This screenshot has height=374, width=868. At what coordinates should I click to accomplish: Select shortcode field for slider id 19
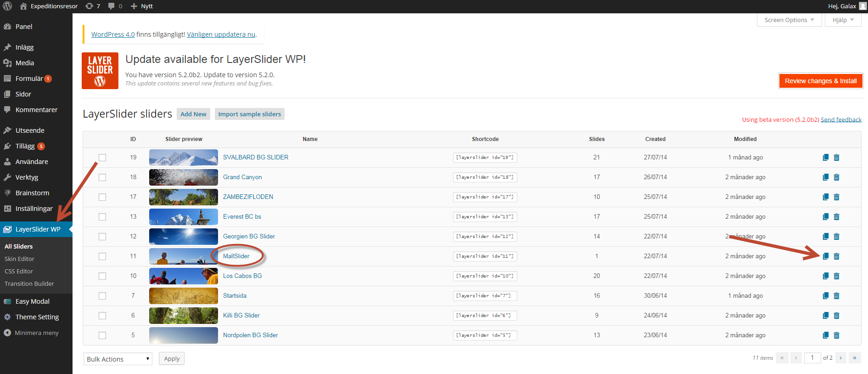(x=485, y=158)
